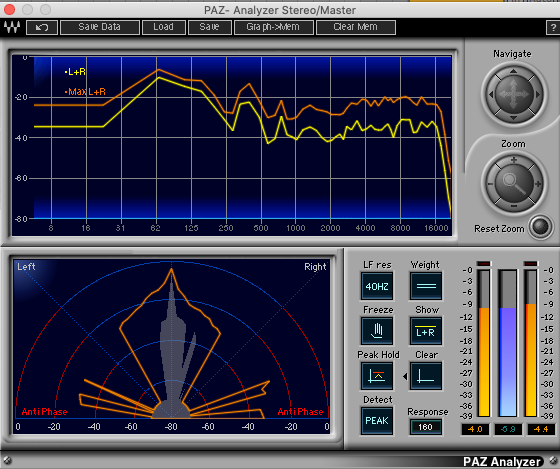Click the -40 dB graph label

click(x=21, y=138)
